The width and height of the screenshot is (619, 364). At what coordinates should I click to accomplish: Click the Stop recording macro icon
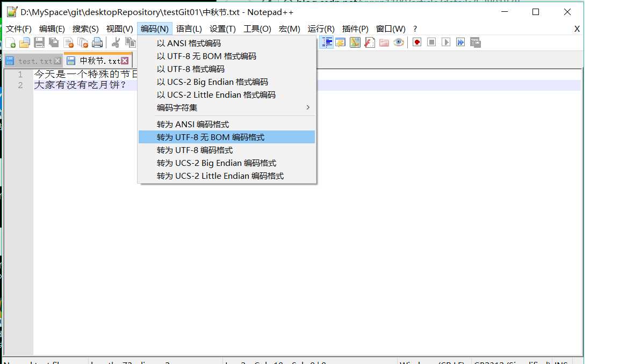pyautogui.click(x=431, y=42)
